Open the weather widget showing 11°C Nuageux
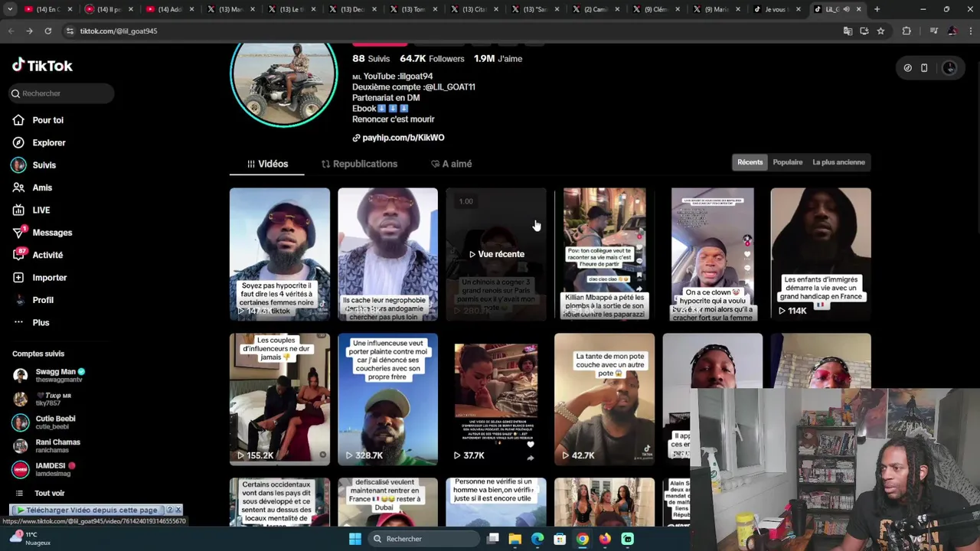980x551 pixels. (x=31, y=539)
